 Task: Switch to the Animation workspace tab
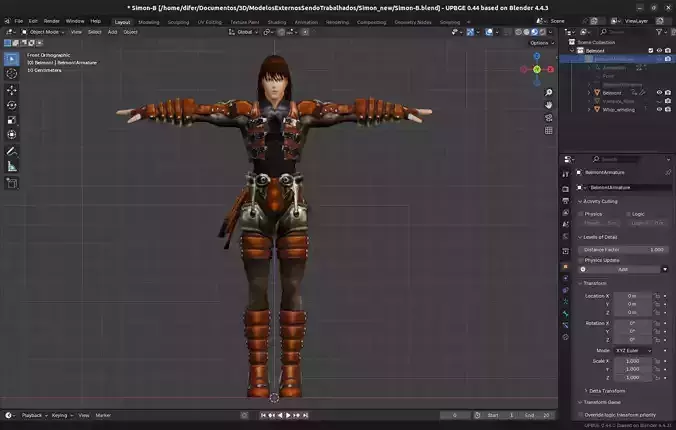coord(306,22)
